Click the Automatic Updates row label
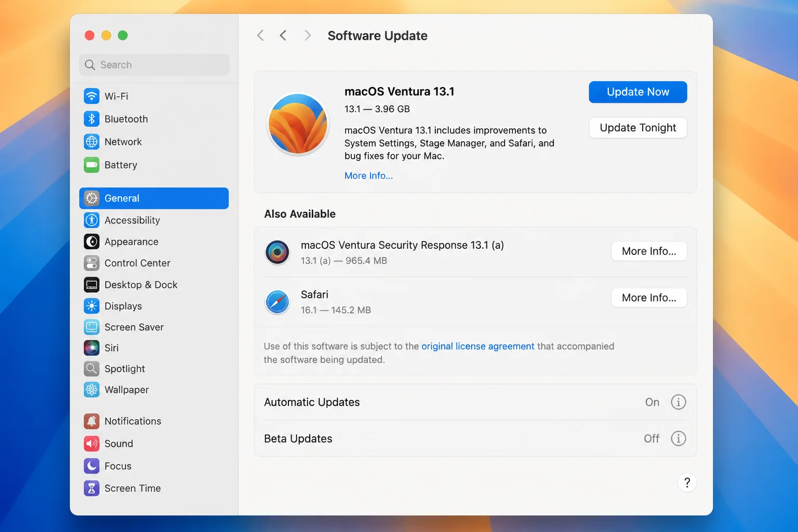Viewport: 798px width, 532px height. (x=312, y=402)
